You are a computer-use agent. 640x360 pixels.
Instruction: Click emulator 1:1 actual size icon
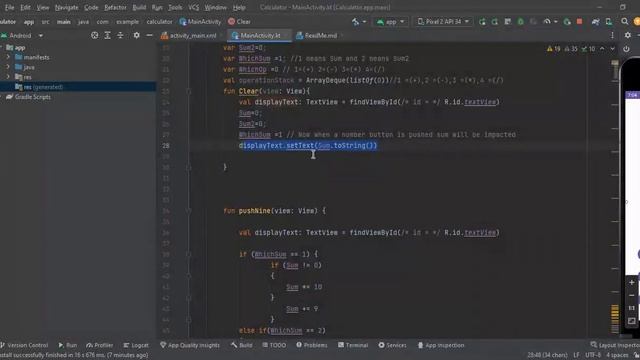coord(631,308)
